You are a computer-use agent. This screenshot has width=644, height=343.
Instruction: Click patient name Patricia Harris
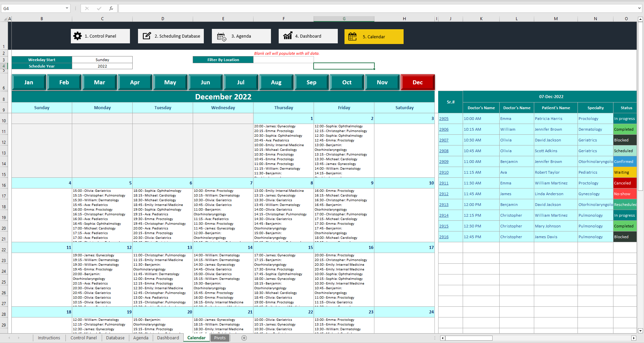[x=548, y=119]
